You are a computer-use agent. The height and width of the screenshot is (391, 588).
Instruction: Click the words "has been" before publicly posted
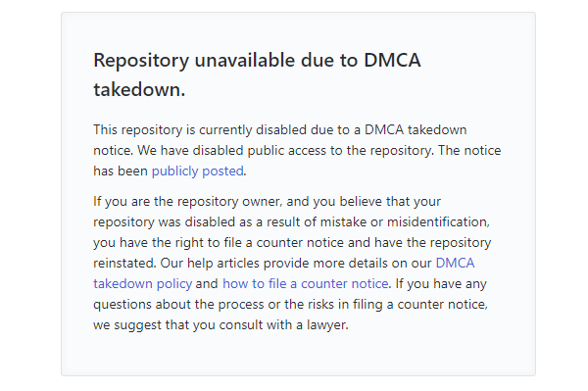121,171
